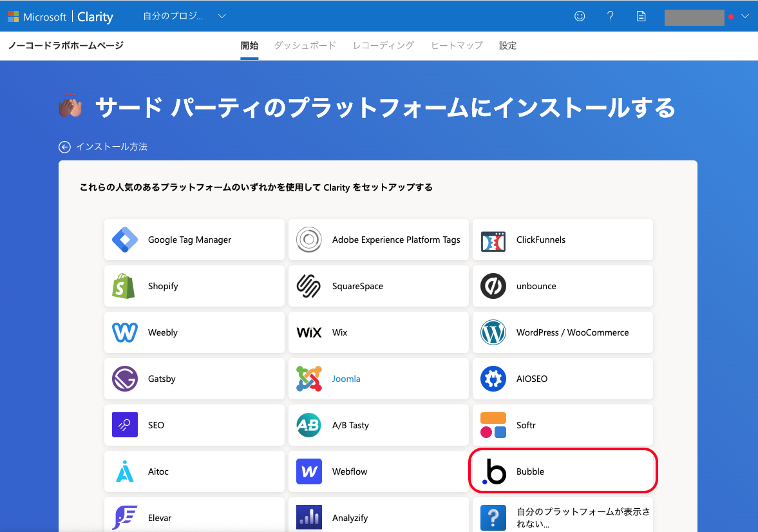Switch to the 開始 tab
This screenshot has width=758, height=532.
click(x=249, y=46)
